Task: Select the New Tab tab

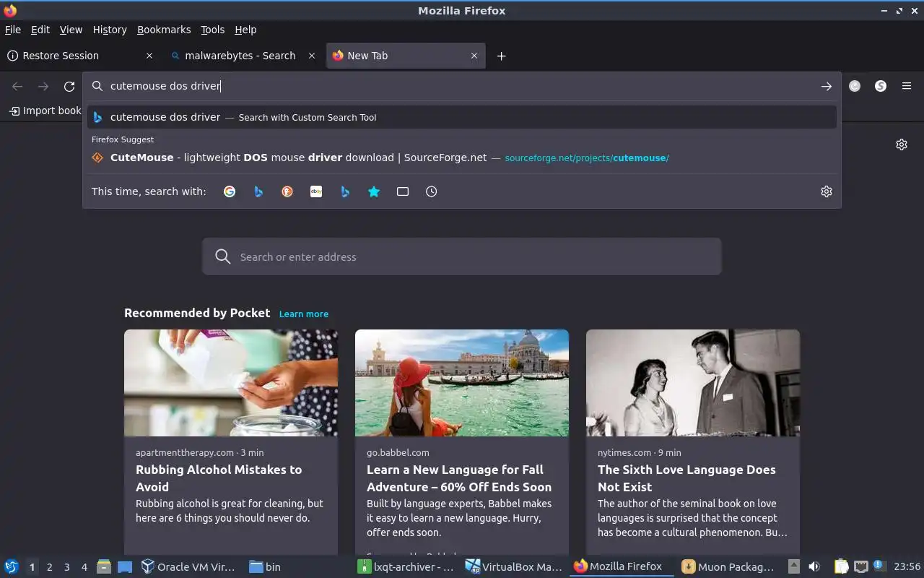Action: pyautogui.click(x=406, y=56)
